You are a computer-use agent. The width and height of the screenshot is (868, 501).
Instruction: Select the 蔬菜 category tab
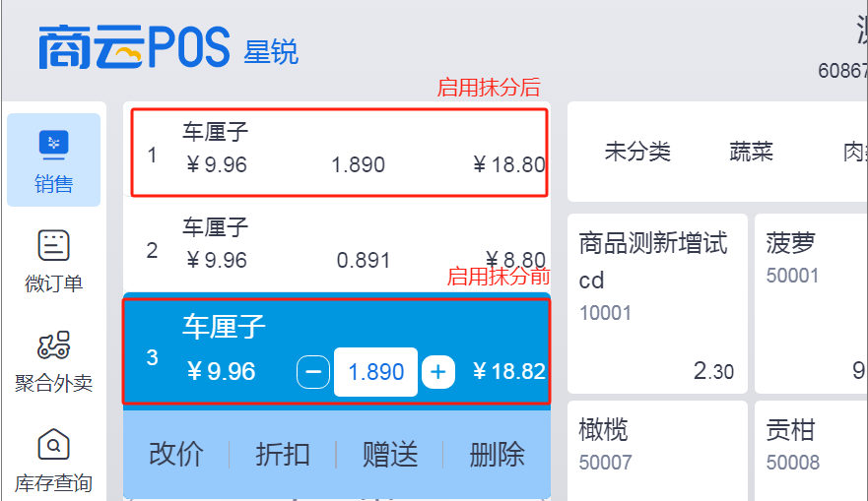751,152
